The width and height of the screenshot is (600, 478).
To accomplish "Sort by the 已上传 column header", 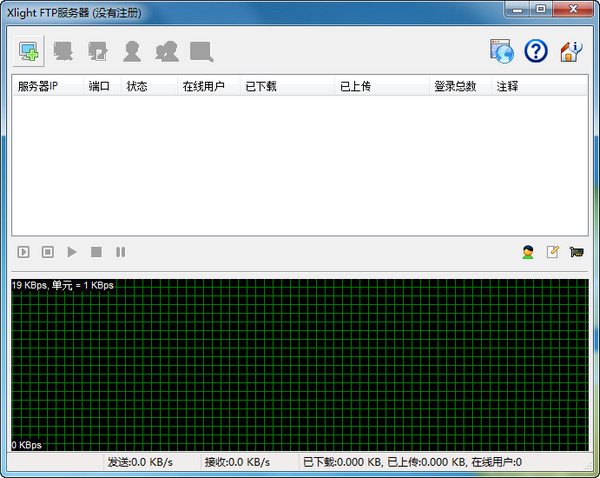I will (382, 86).
